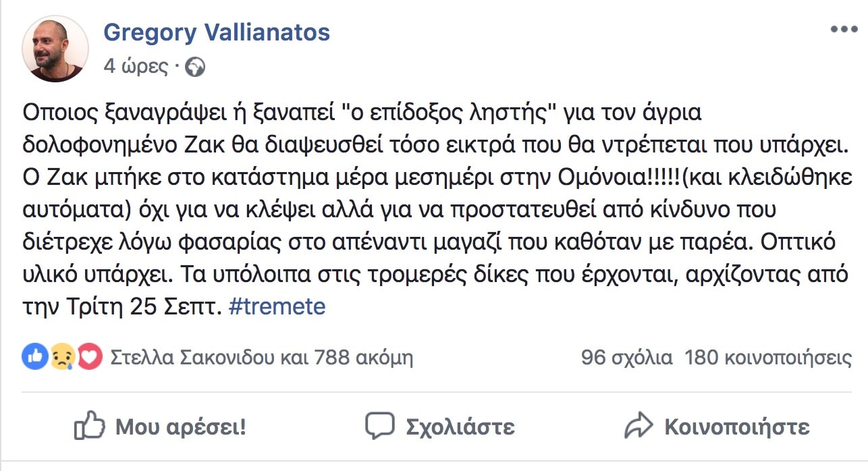Click the speech bubble comment icon
The width and height of the screenshot is (868, 471).
coord(379,426)
